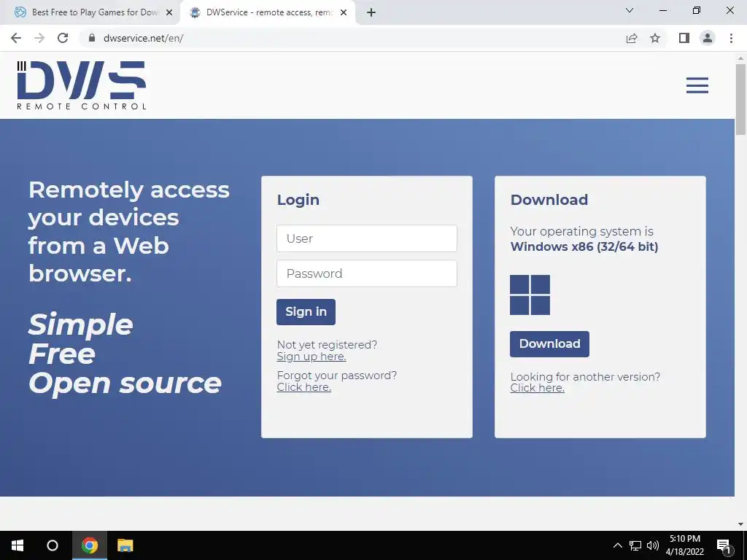
Task: Open the taskbar clock showing 5:10 PM
Action: [684, 545]
